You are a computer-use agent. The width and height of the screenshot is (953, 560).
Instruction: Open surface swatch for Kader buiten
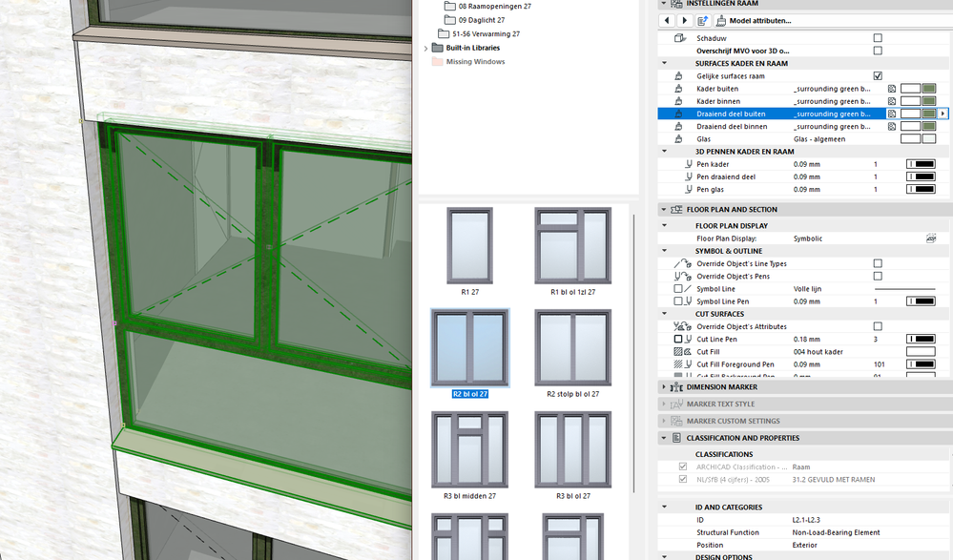(918, 89)
